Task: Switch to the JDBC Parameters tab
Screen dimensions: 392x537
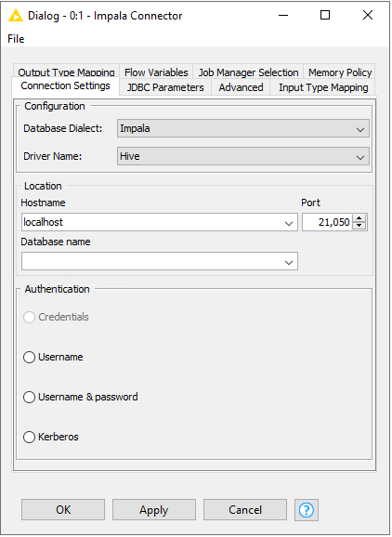Action: coord(165,87)
